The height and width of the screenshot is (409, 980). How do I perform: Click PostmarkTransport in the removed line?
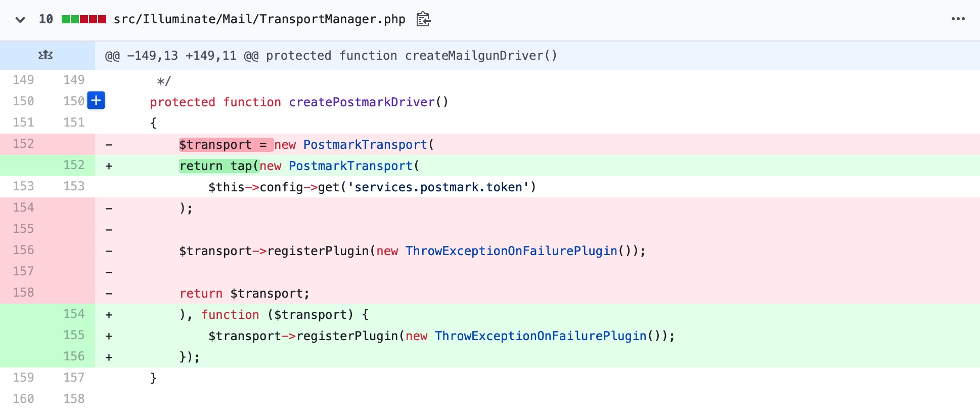click(365, 145)
